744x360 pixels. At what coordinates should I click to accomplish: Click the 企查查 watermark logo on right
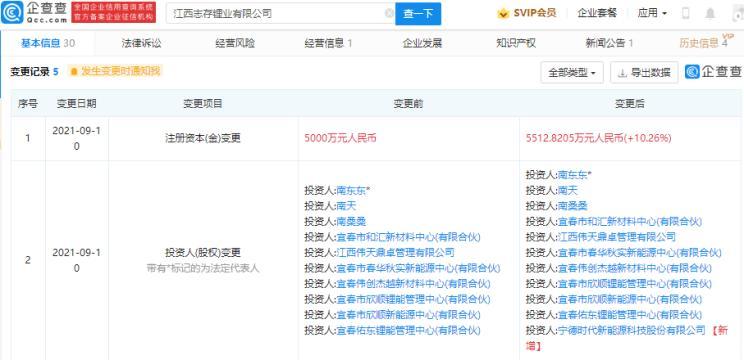[713, 72]
